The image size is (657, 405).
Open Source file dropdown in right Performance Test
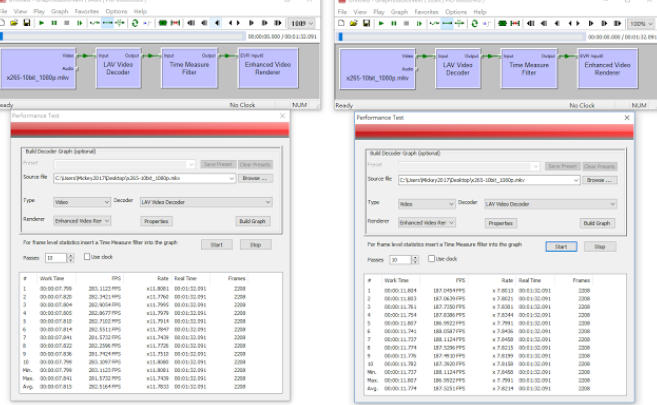[x=576, y=180]
